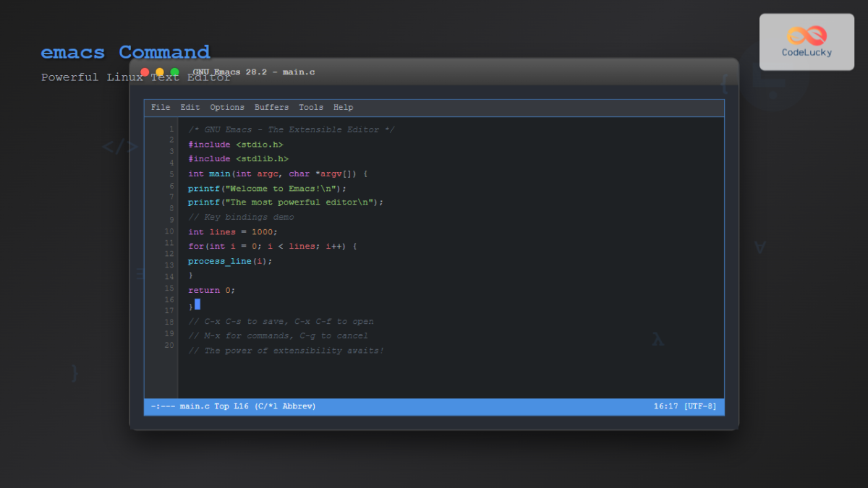Click the 16:17 clock in the mode line

665,406
